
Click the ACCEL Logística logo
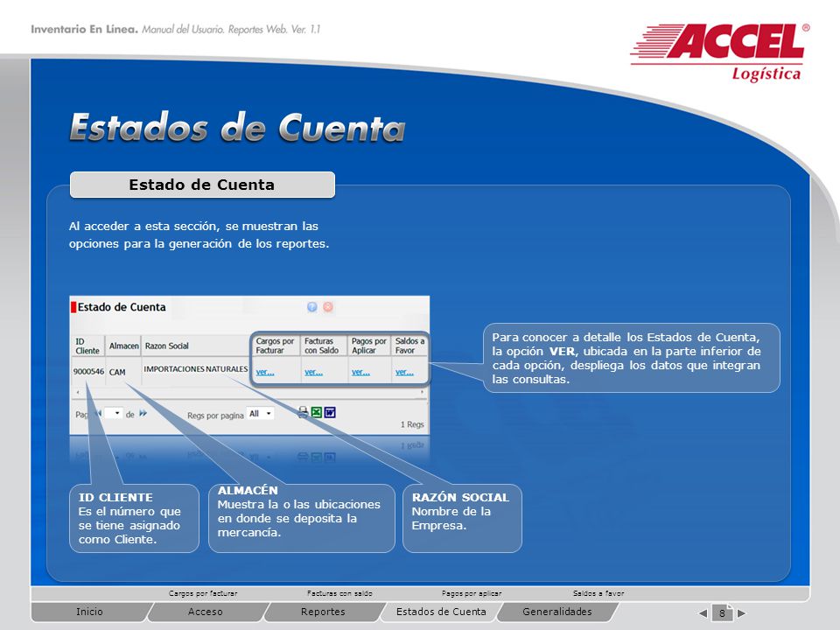click(x=719, y=52)
